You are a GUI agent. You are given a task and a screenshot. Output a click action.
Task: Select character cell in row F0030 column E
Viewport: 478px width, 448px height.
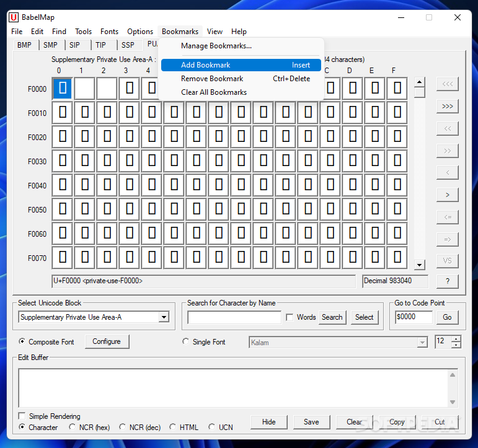(375, 160)
